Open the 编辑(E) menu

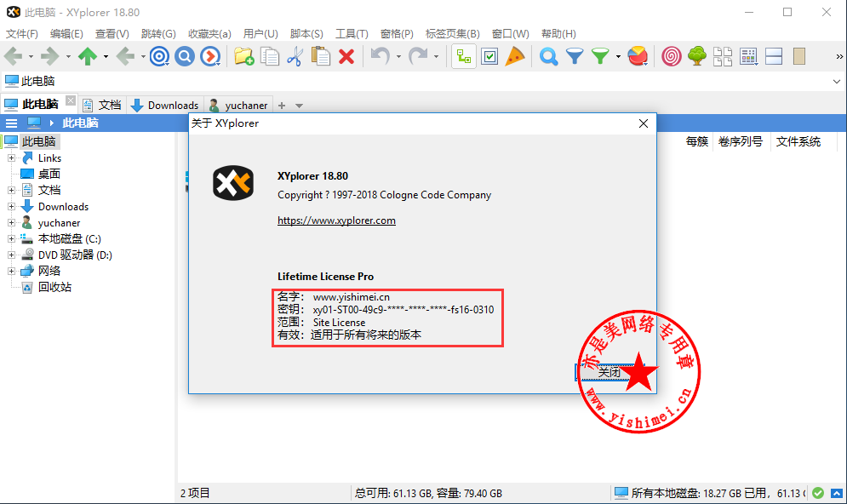[x=66, y=33]
